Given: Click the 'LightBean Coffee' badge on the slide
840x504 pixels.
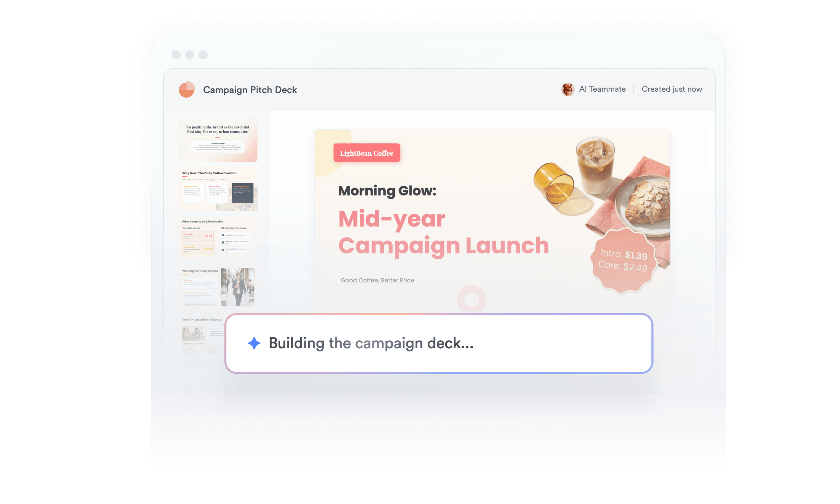Looking at the screenshot, I should 366,153.
